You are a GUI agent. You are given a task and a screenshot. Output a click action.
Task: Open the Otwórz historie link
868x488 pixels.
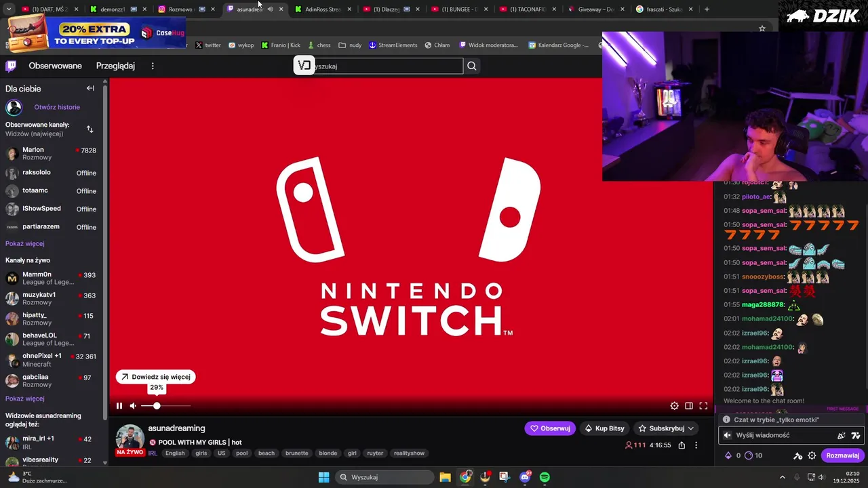click(x=57, y=107)
